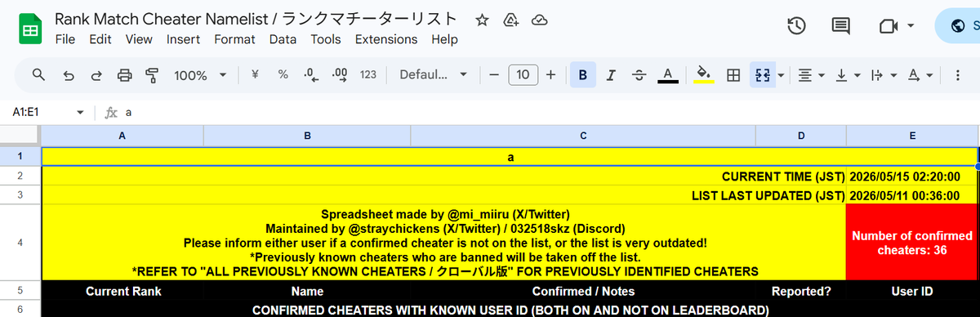Toggle merge cells button

pyautogui.click(x=763, y=75)
